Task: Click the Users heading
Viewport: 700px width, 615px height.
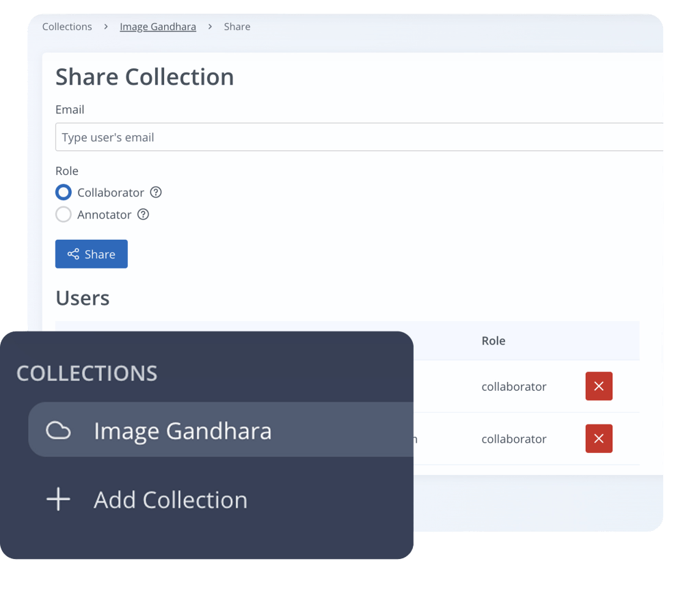Action: click(83, 298)
